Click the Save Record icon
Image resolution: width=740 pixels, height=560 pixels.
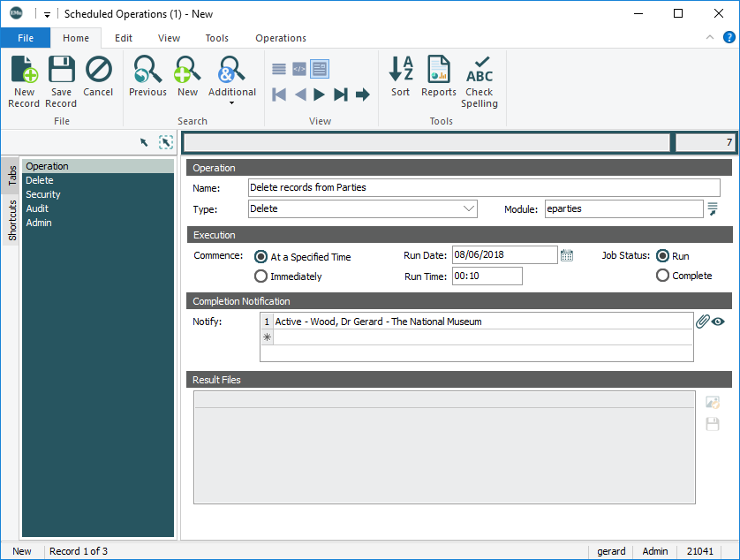61,80
